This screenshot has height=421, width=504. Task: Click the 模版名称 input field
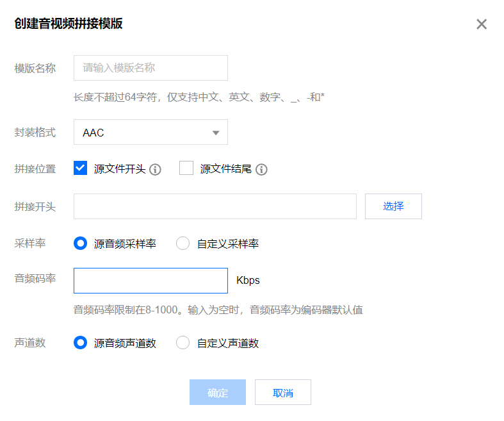tap(150, 68)
